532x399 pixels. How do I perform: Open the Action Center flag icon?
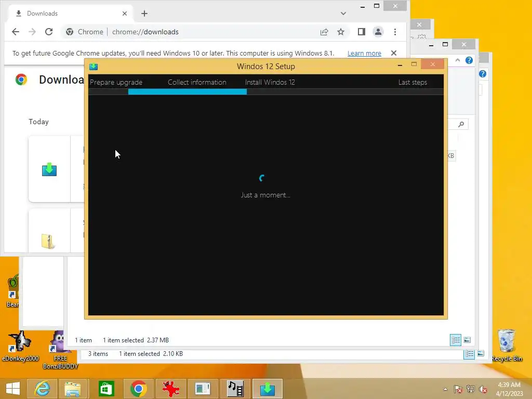tap(458, 389)
